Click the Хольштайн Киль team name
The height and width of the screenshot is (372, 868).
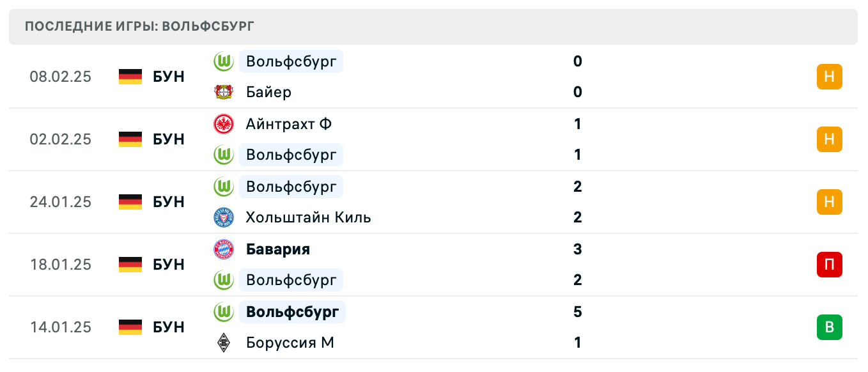(309, 217)
